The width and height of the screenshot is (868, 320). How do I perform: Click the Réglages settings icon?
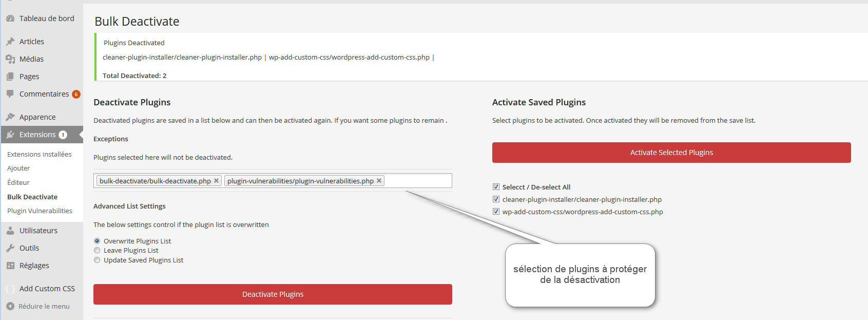tap(10, 266)
